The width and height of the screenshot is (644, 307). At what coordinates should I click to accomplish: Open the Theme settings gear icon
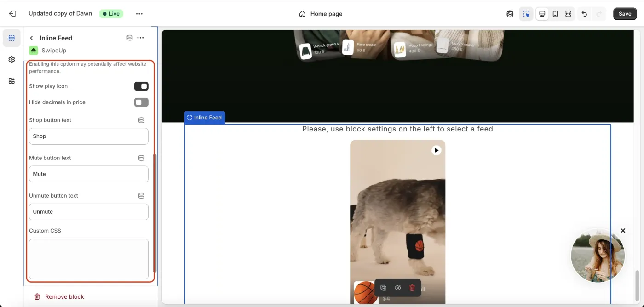point(11,59)
